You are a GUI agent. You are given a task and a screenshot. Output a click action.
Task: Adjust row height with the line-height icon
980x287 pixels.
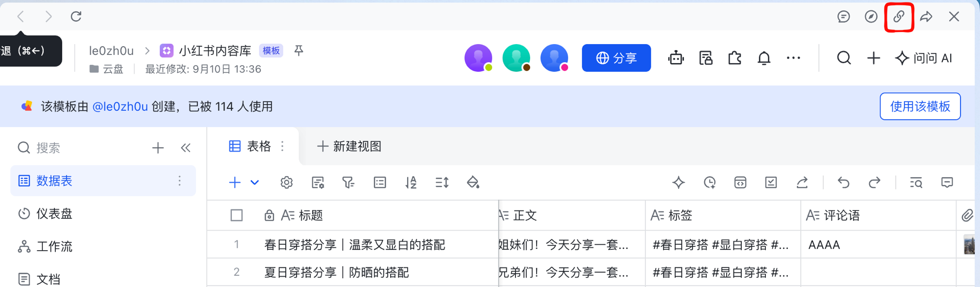(442, 183)
